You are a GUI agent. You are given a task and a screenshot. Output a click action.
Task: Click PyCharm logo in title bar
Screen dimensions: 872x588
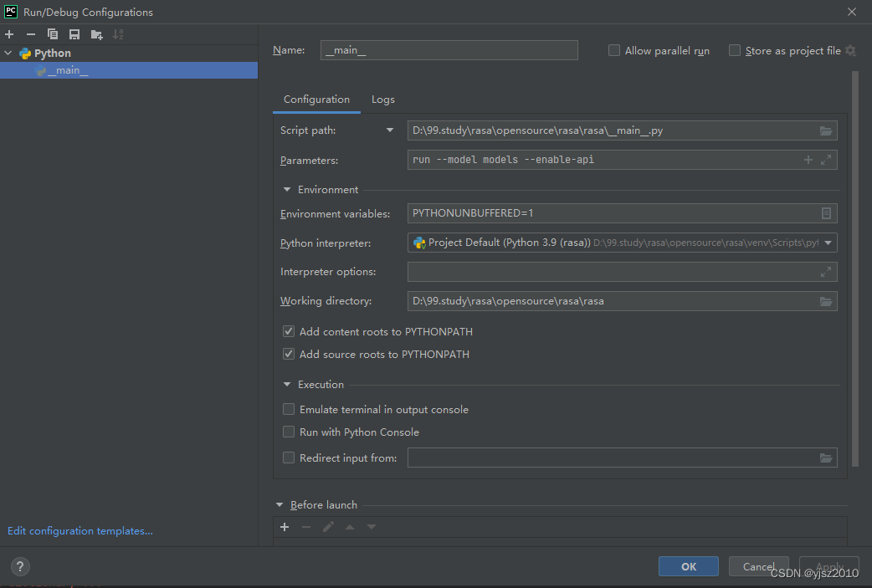coord(11,12)
